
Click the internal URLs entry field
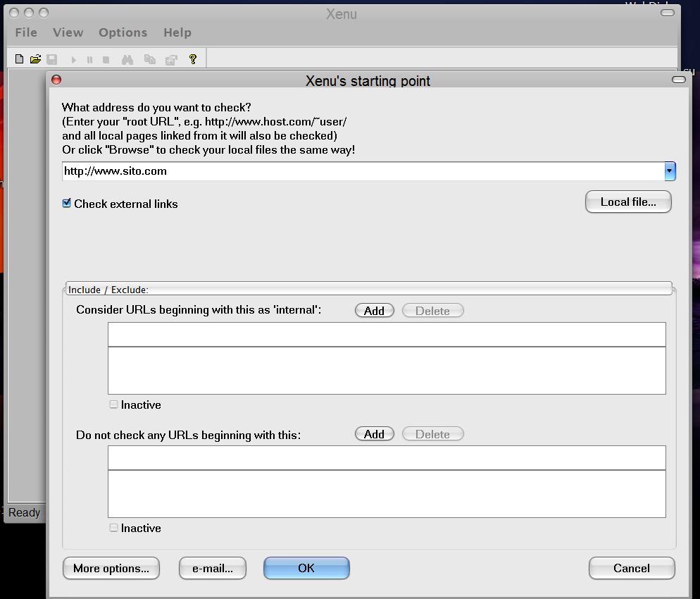coord(387,334)
